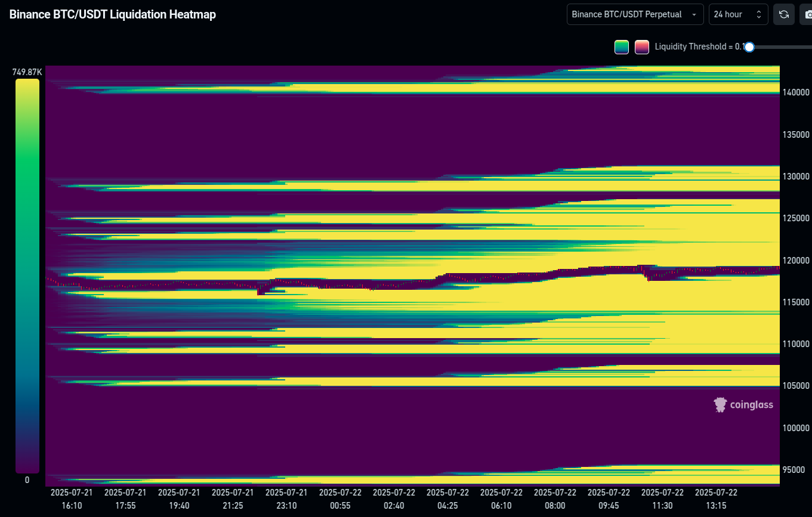The image size is (812, 517).
Task: Click the 2025-07-22 00:55 time axis label
Action: click(340, 499)
